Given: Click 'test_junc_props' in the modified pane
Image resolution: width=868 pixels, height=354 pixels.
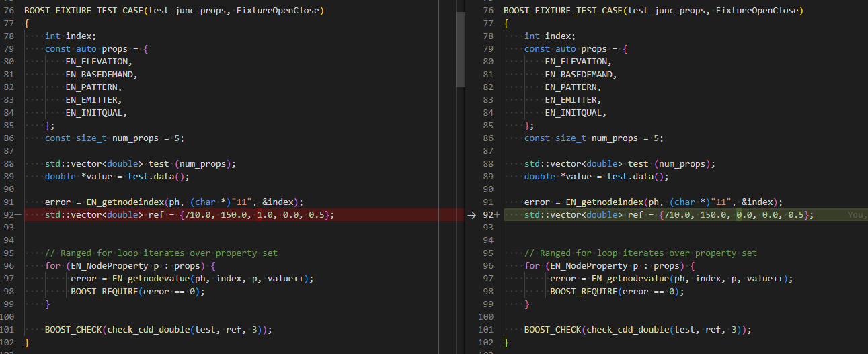Looking at the screenshot, I should click(668, 11).
